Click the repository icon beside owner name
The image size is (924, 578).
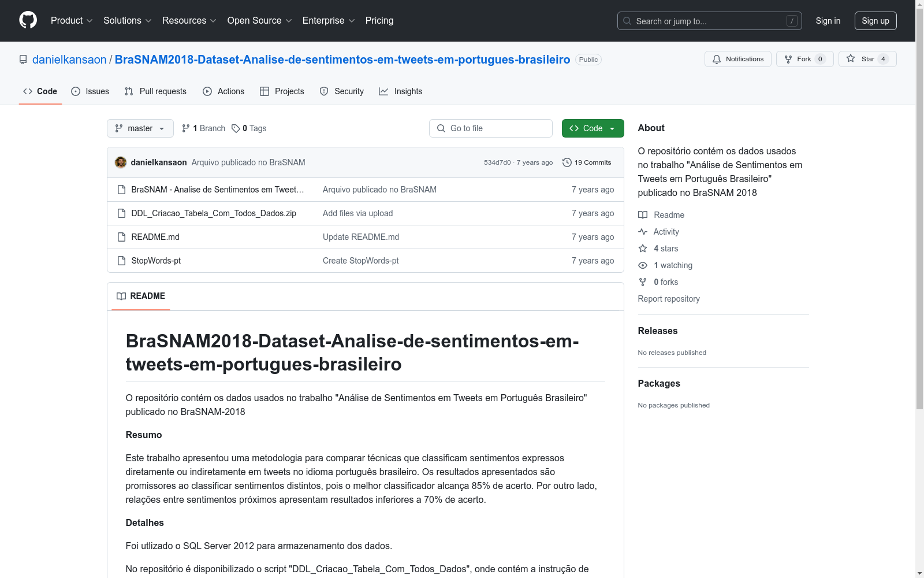click(23, 60)
